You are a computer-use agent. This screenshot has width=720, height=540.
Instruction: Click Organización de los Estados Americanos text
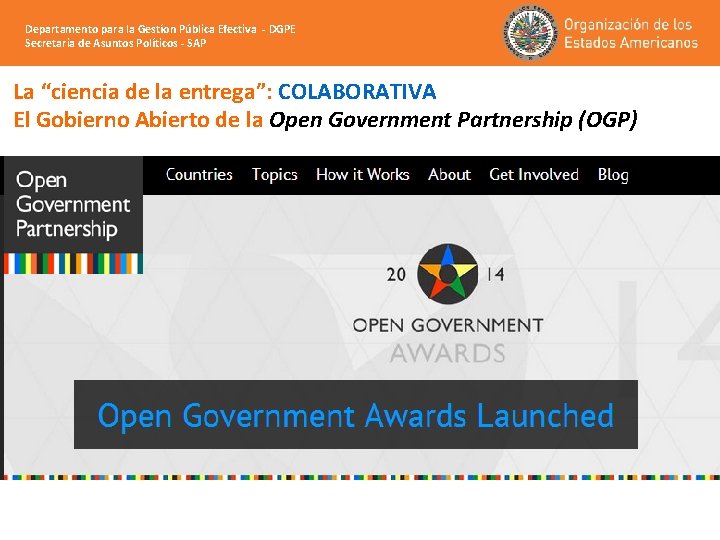coord(630,33)
